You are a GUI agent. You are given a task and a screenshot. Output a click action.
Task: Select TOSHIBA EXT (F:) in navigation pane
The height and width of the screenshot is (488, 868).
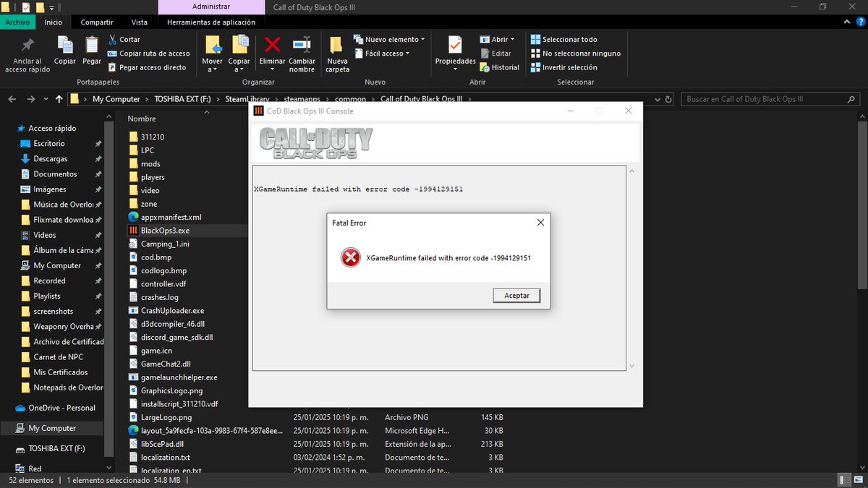pos(56,448)
